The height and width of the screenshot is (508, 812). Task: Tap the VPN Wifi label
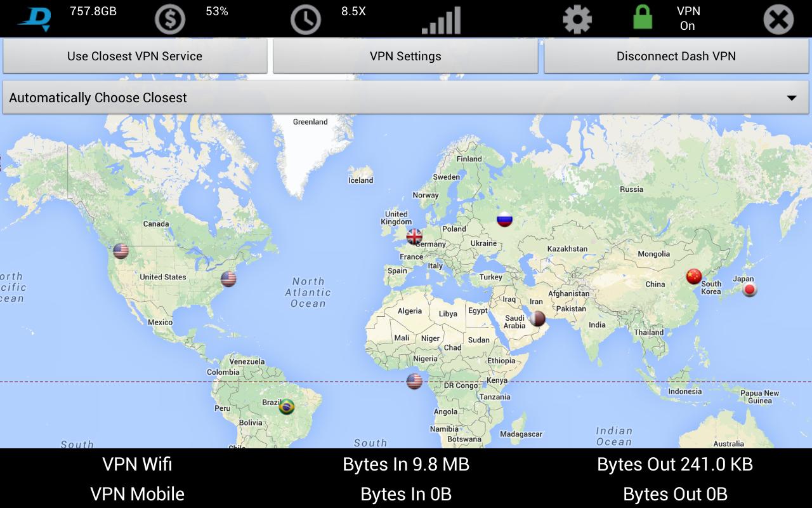[137, 464]
